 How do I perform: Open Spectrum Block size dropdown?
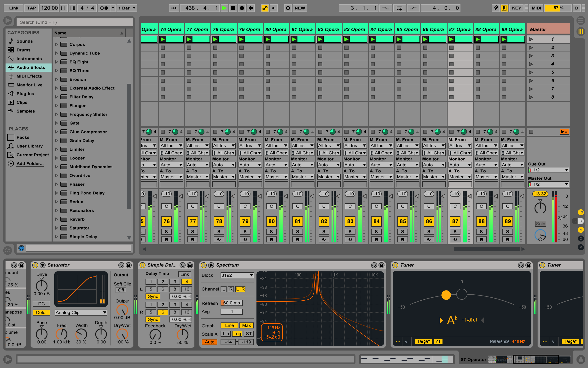[x=237, y=275]
